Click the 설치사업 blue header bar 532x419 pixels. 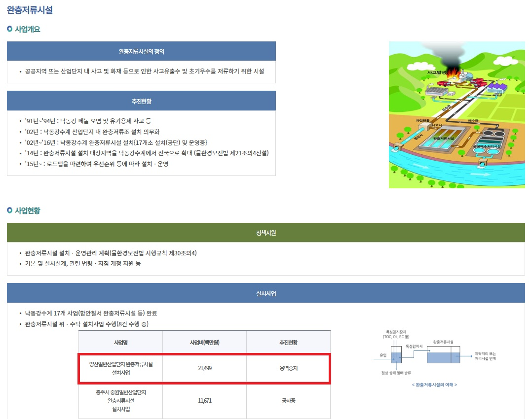(x=266, y=293)
